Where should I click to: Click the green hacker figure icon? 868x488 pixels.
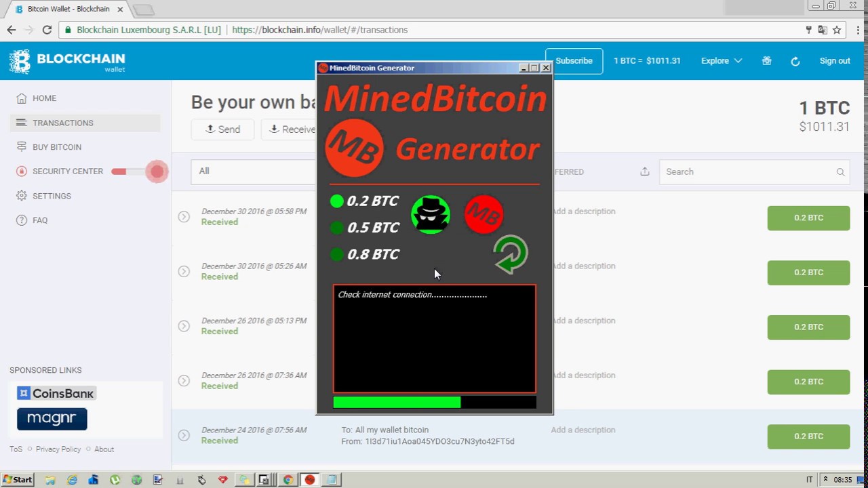(x=431, y=215)
